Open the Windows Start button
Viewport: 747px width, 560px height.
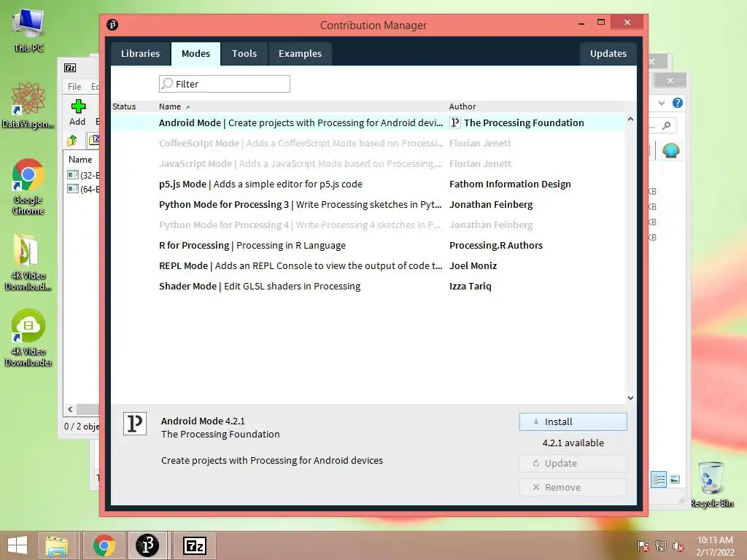tap(18, 545)
